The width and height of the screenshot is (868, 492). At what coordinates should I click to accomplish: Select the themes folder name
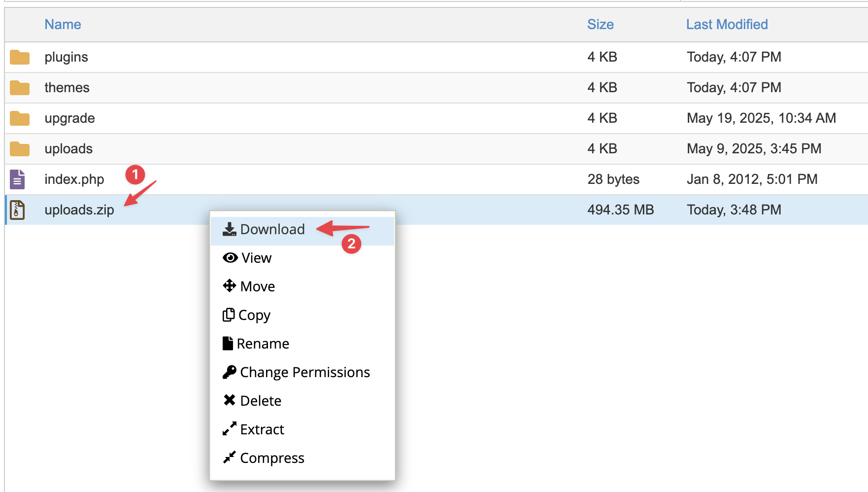tap(67, 88)
